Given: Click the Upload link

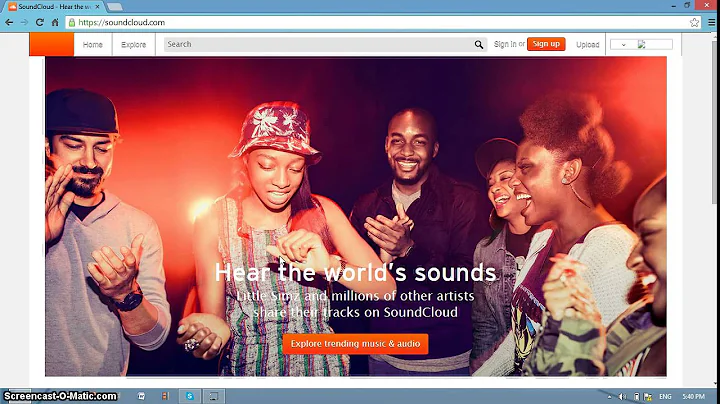Looking at the screenshot, I should pyautogui.click(x=588, y=45).
